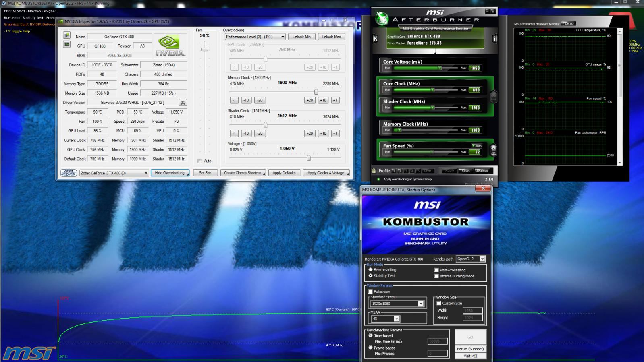Toggle the link core and shader clocks icon
Image resolution: width=644 pixels, height=362 pixels.
pyautogui.click(x=493, y=97)
